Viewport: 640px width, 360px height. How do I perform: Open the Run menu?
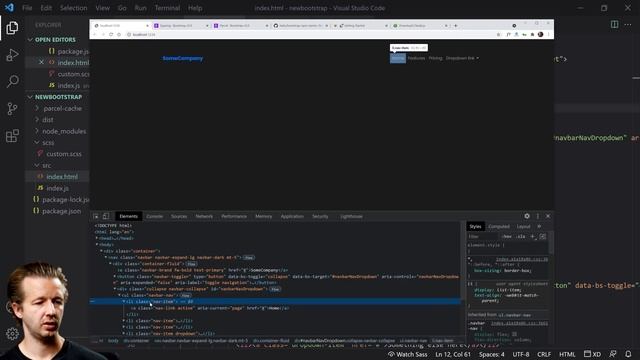click(x=140, y=8)
